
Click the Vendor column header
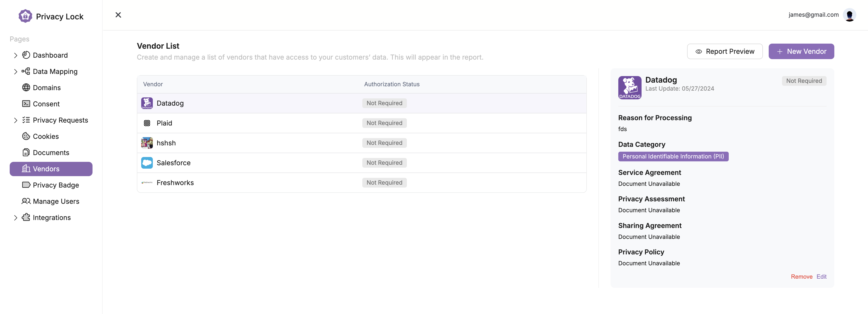coord(153,84)
